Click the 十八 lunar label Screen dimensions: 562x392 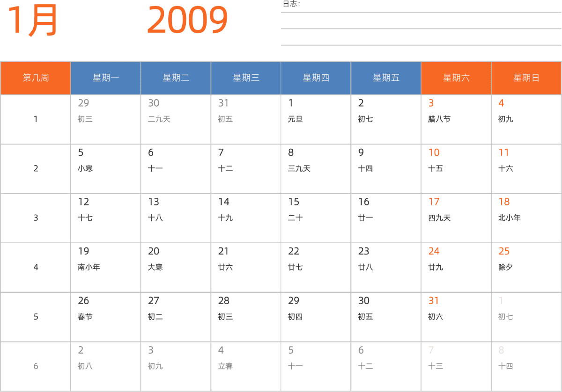point(155,218)
